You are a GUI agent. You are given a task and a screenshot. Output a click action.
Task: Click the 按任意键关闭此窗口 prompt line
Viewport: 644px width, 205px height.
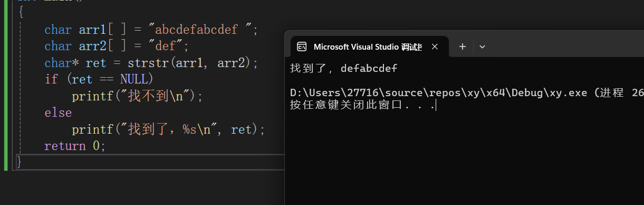(362, 105)
